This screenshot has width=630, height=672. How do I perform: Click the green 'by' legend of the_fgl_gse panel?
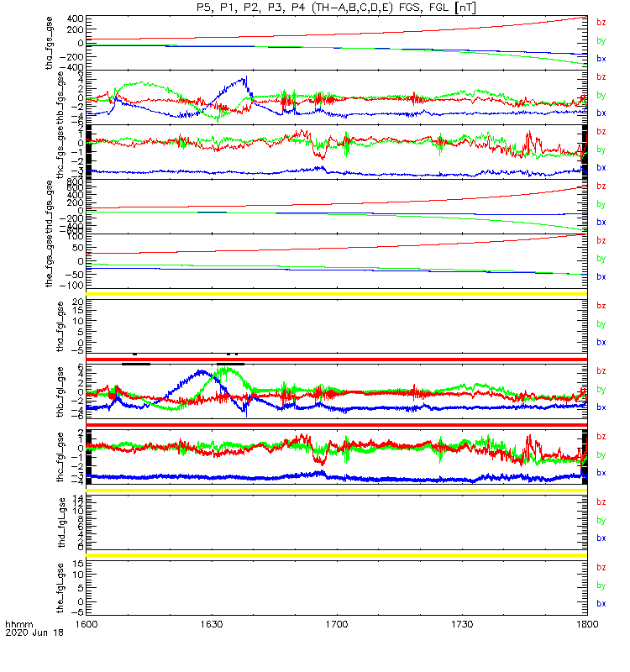tap(601, 585)
